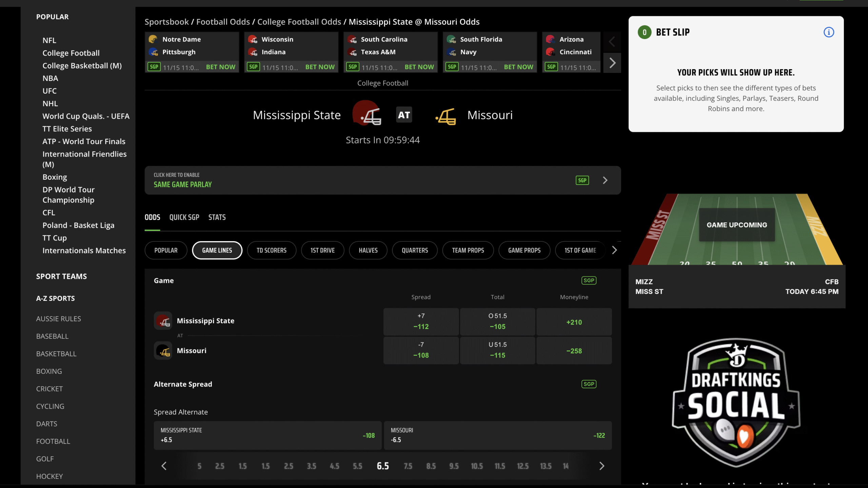Show more bet categories with right chevron
868x488 pixels.
tap(614, 250)
